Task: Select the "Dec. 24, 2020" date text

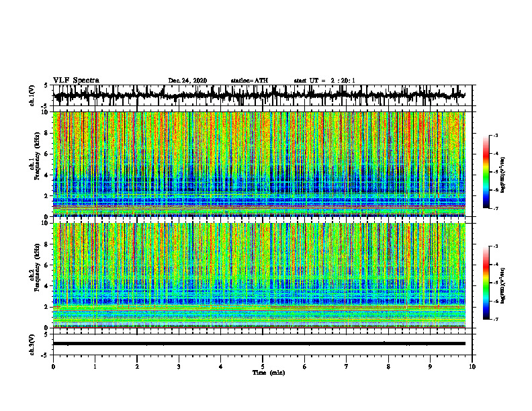Action: pyautogui.click(x=187, y=81)
